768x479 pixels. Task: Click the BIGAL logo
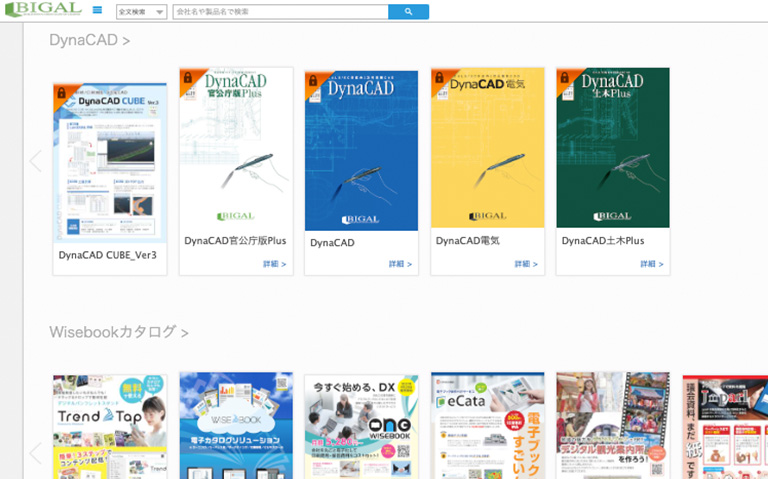coord(43,9)
